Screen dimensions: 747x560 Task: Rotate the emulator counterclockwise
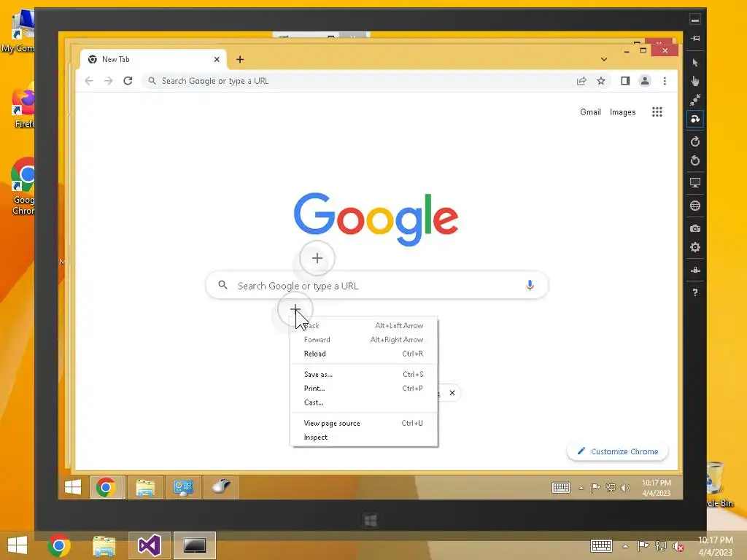tap(695, 160)
